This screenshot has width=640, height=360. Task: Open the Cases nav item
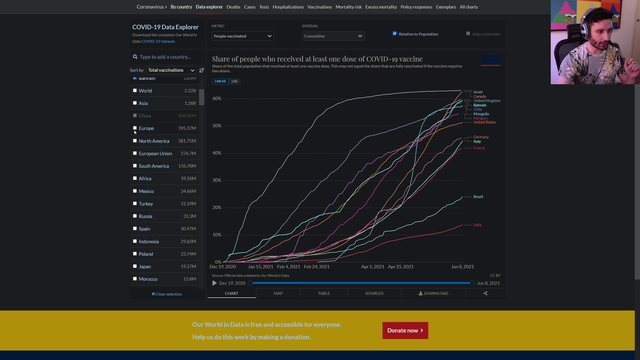(249, 7)
